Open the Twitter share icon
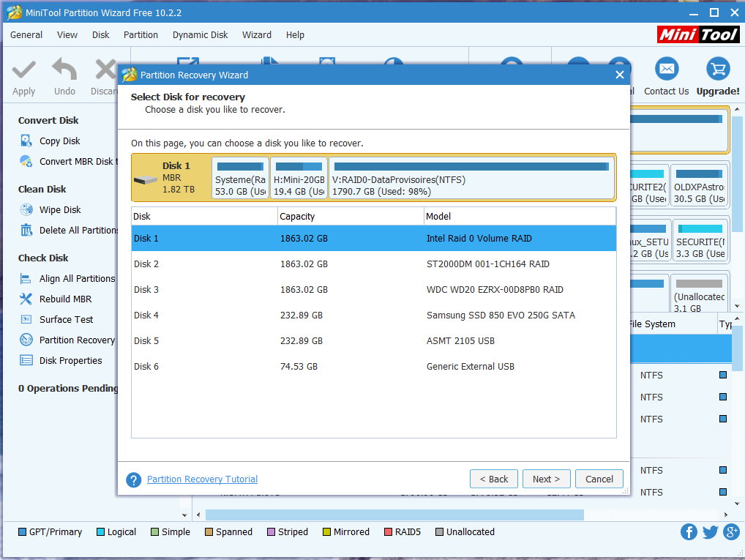The height and width of the screenshot is (560, 745). coord(710,532)
